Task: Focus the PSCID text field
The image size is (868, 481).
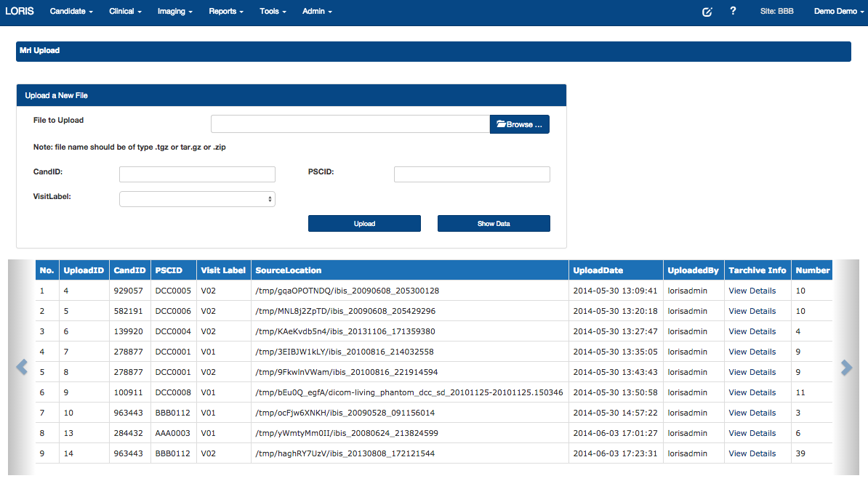Action: [472, 174]
